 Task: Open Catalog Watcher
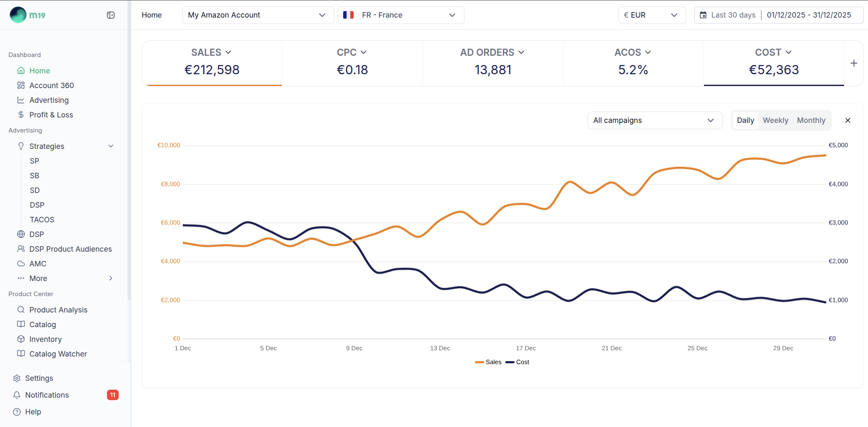pyautogui.click(x=58, y=354)
